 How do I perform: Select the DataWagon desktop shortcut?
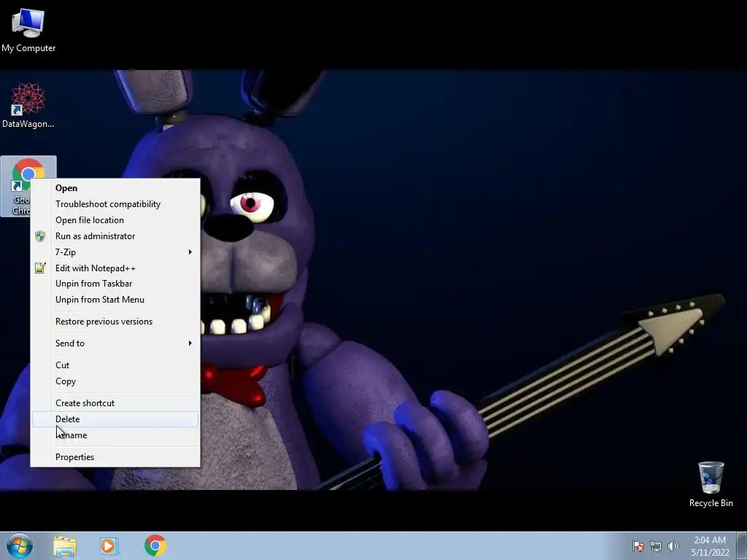[28, 105]
